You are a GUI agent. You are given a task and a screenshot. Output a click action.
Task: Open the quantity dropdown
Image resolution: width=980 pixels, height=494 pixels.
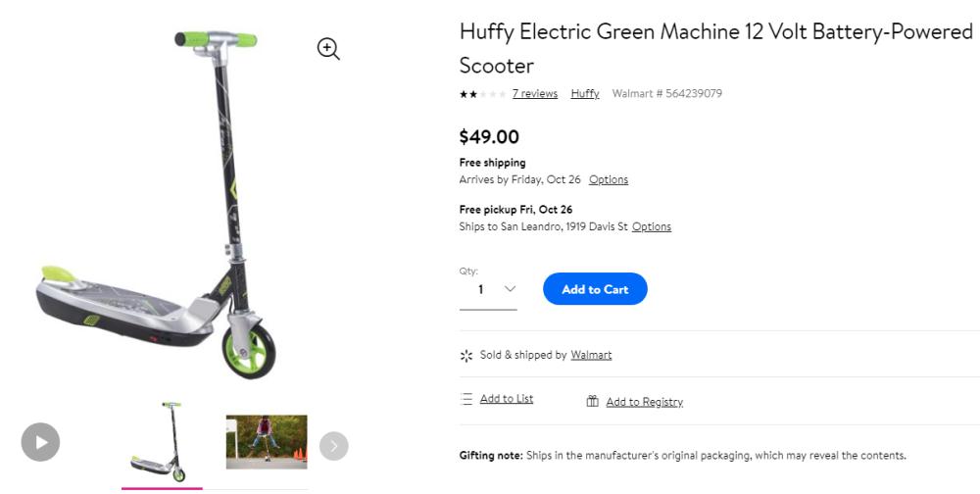(x=488, y=289)
